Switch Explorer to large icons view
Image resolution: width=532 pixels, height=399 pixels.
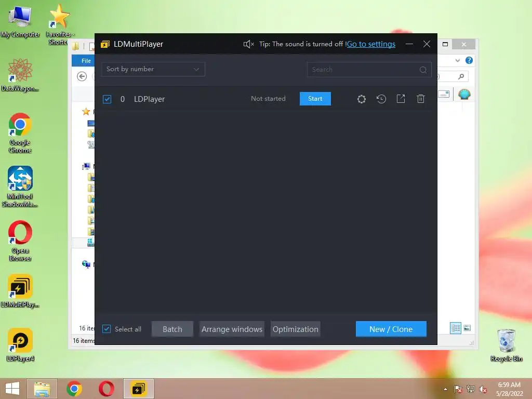click(x=467, y=328)
